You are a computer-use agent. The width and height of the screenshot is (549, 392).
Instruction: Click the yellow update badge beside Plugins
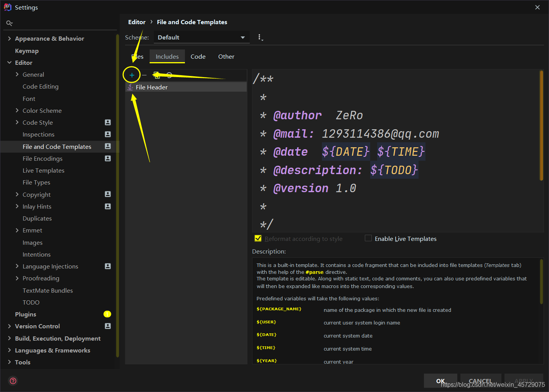pyautogui.click(x=107, y=314)
